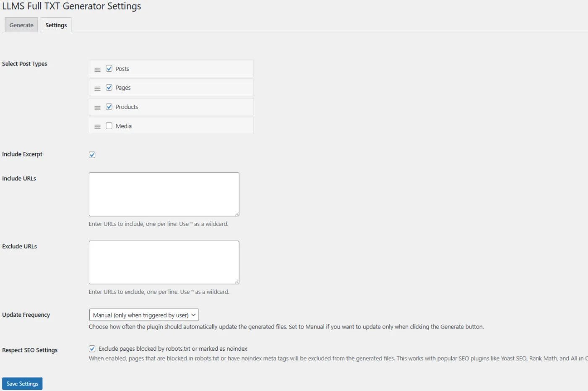This screenshot has width=588, height=391.
Task: Click resize grip of Exclude URLs textarea
Action: click(237, 282)
